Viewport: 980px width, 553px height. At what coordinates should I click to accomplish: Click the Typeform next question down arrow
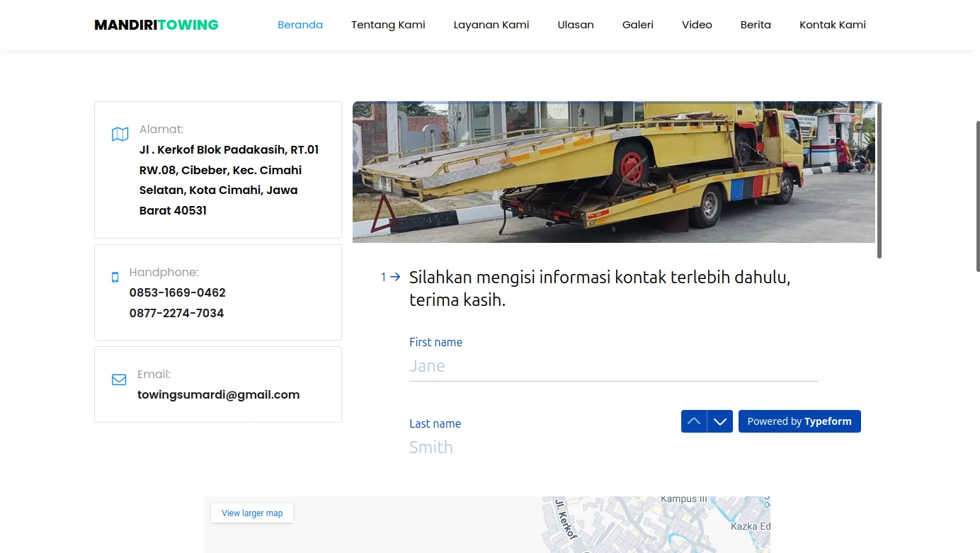(x=720, y=421)
